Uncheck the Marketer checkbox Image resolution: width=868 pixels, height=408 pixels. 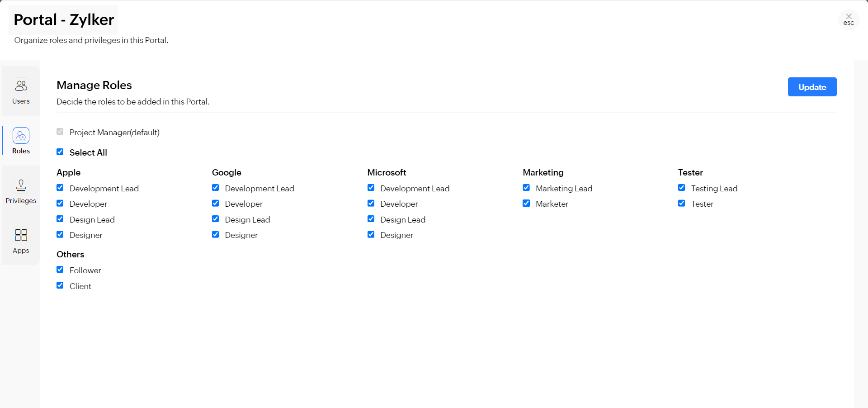(526, 203)
